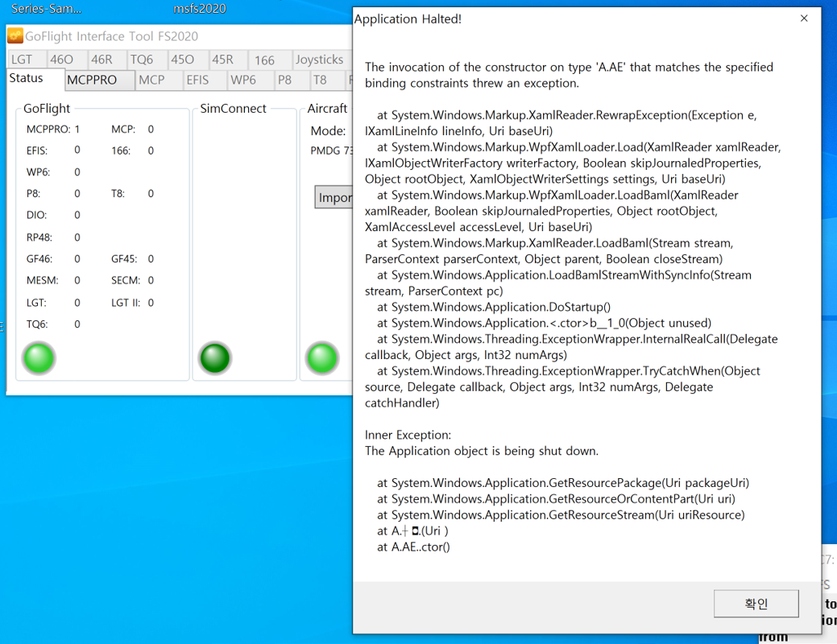Click the 'DIO:' status label
837x644 pixels.
point(36,215)
